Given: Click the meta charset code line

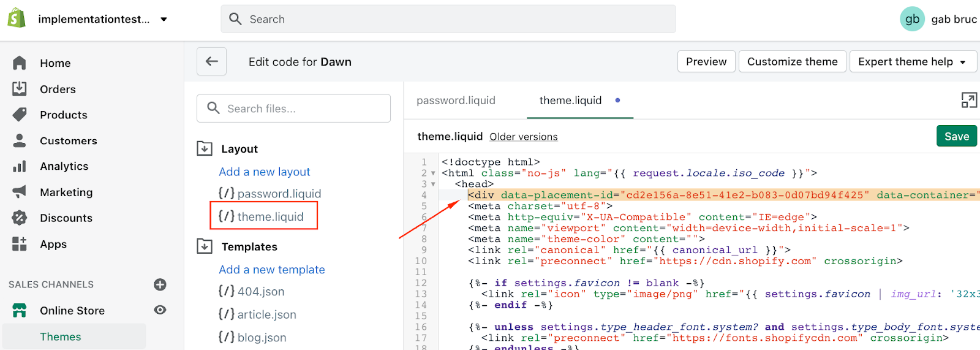Looking at the screenshot, I should click(x=540, y=206).
